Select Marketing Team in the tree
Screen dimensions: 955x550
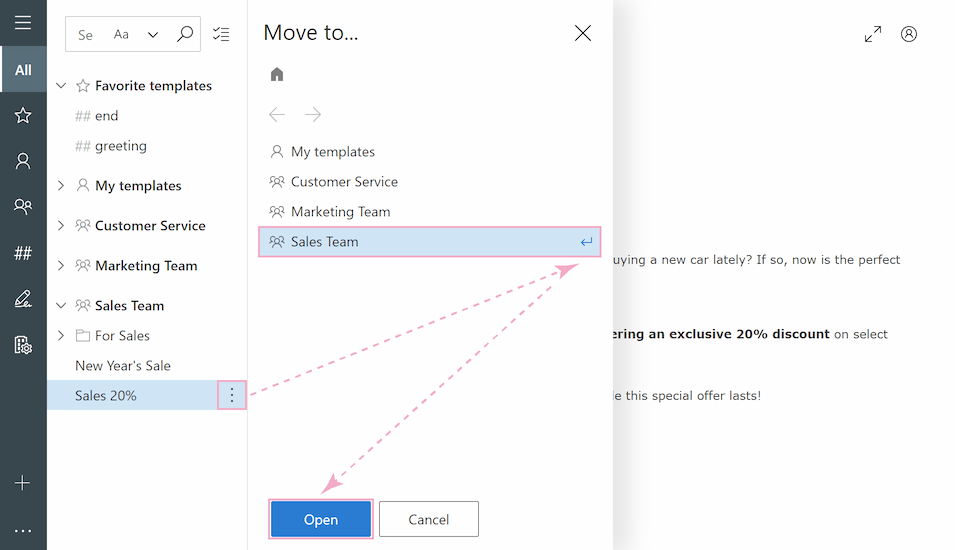146,266
